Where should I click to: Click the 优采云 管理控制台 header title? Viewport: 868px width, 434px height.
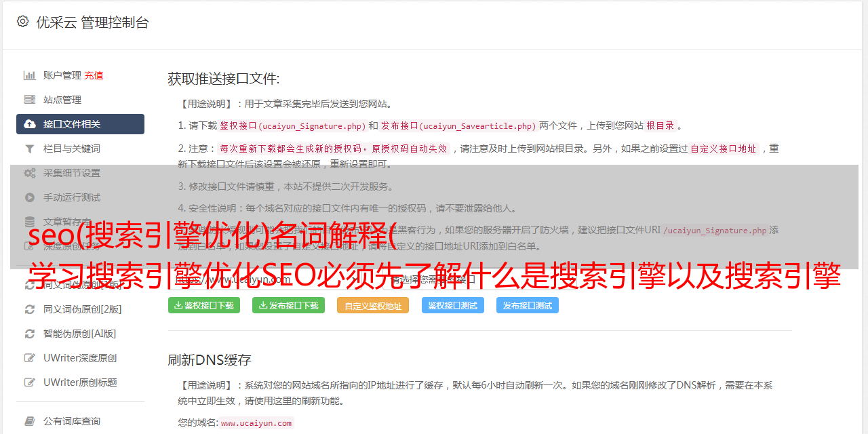[x=92, y=22]
